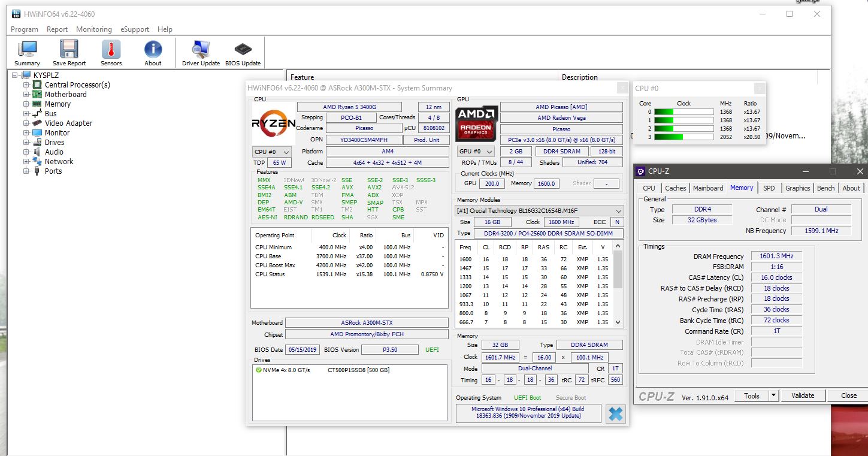The height and width of the screenshot is (456, 868).
Task: Select the Memory tree item
Action: (x=58, y=104)
